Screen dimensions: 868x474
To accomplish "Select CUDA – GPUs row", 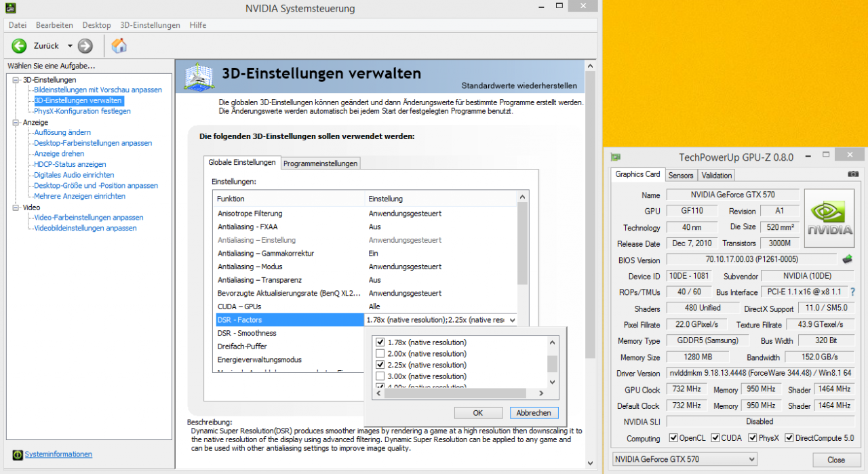I will point(365,307).
